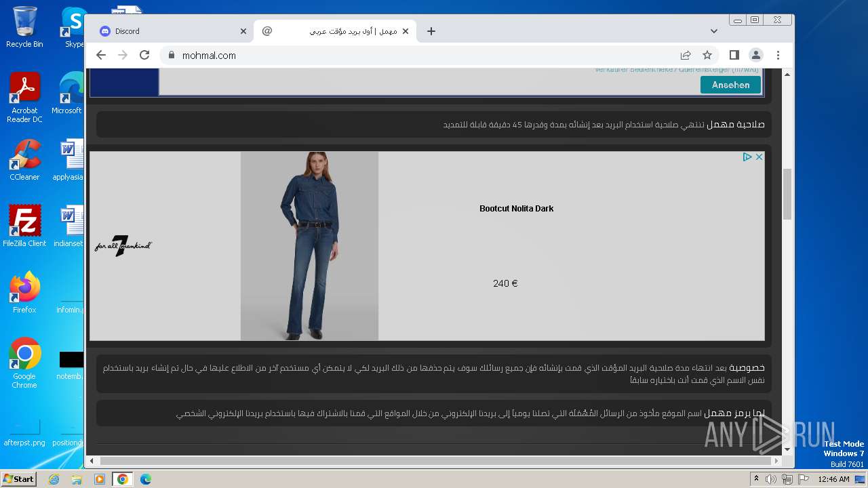Launch FileZilla Client desktop icon
Image resolution: width=868 pixels, height=488 pixels.
24,226
